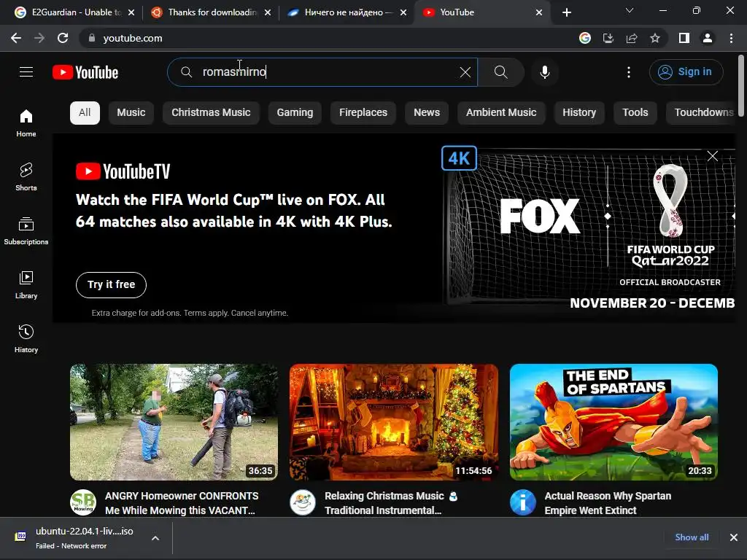Select the Tools filter chip
The width and height of the screenshot is (747, 560).
pyautogui.click(x=635, y=113)
